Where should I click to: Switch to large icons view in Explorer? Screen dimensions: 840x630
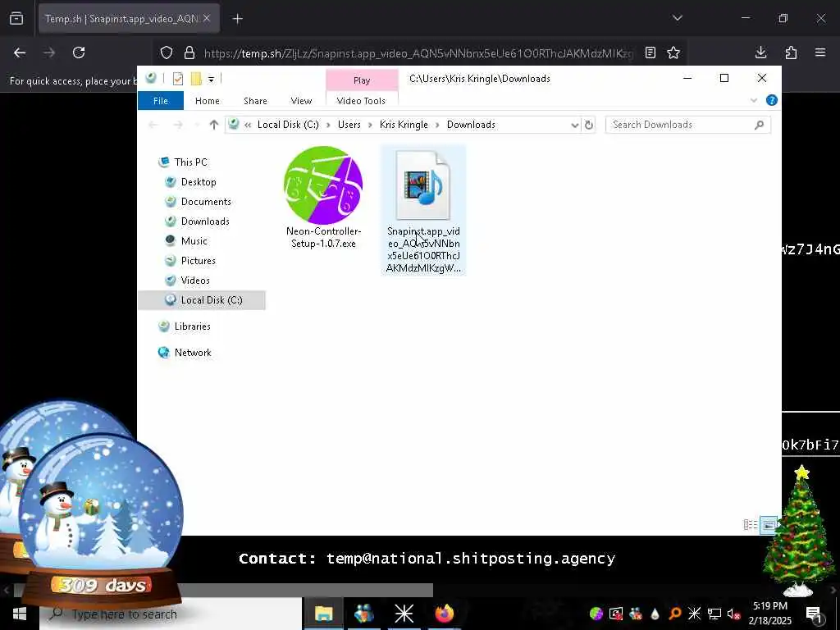click(769, 525)
